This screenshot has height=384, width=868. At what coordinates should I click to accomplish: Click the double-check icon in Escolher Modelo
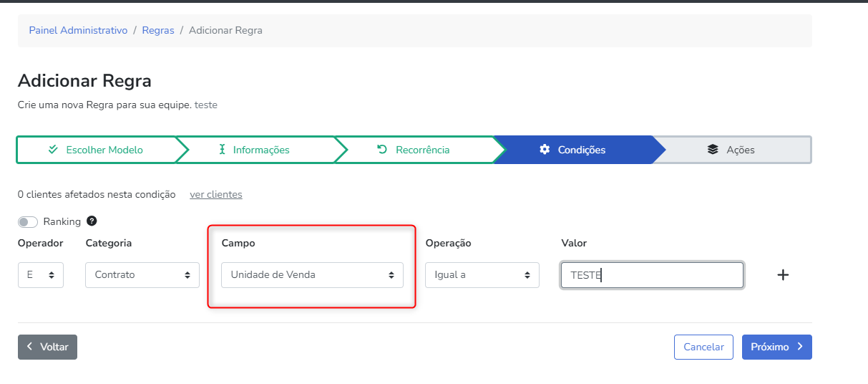[53, 150]
